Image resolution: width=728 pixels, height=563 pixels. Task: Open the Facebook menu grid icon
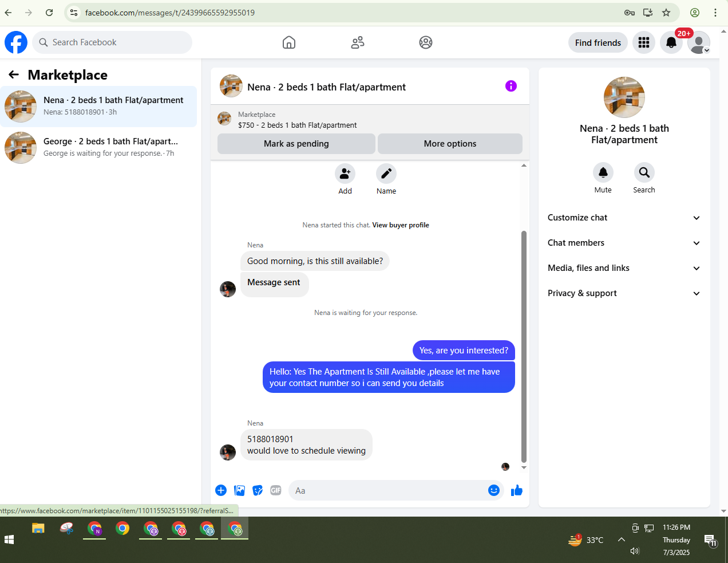644,42
